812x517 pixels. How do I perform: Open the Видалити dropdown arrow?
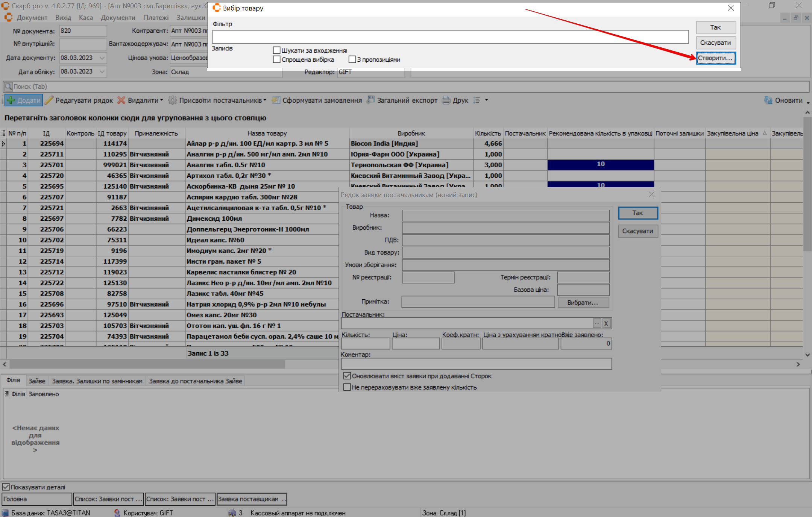pos(162,100)
